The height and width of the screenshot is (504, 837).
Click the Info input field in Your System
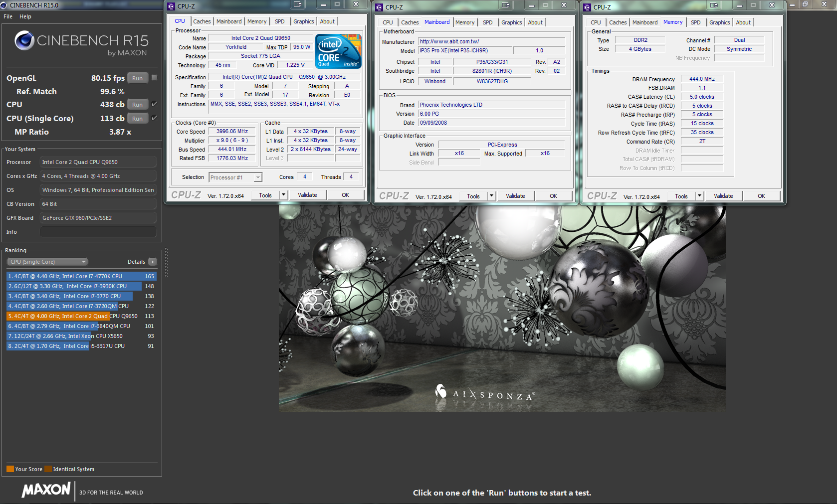click(98, 232)
